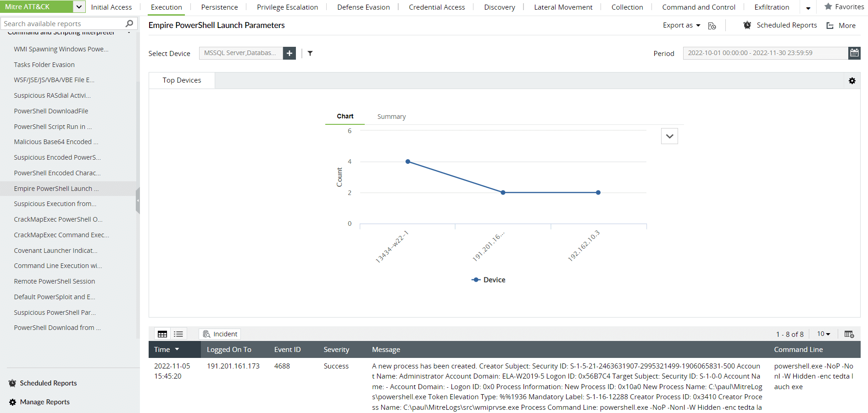Click the export history icon beside Export as
Viewport: 868px width, 413px height.
tap(712, 26)
